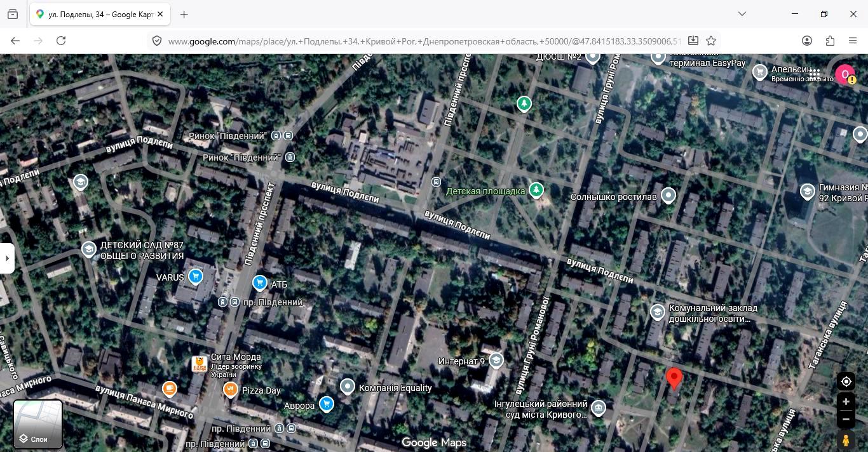Click the Ринок "Південний" upper label

click(227, 136)
